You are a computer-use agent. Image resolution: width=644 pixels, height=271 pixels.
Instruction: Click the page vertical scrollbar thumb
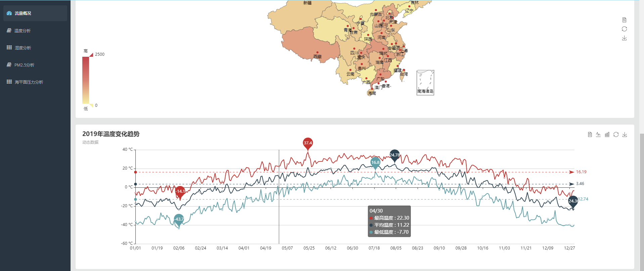point(642,201)
